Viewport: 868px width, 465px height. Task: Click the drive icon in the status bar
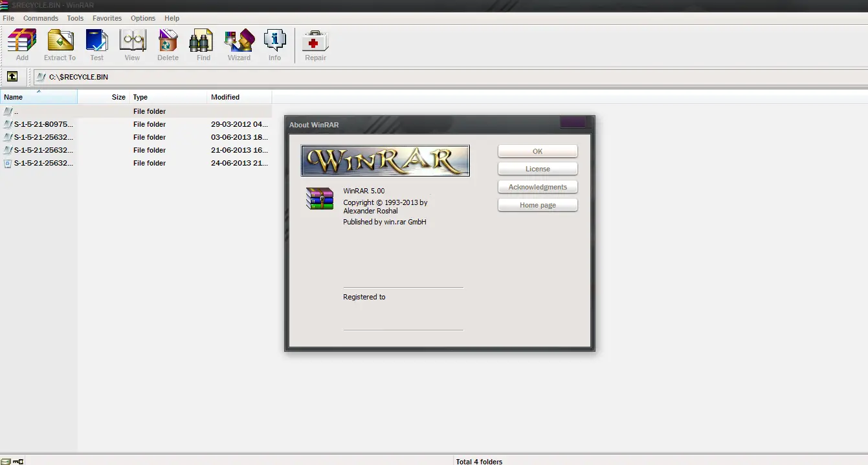click(x=5, y=461)
